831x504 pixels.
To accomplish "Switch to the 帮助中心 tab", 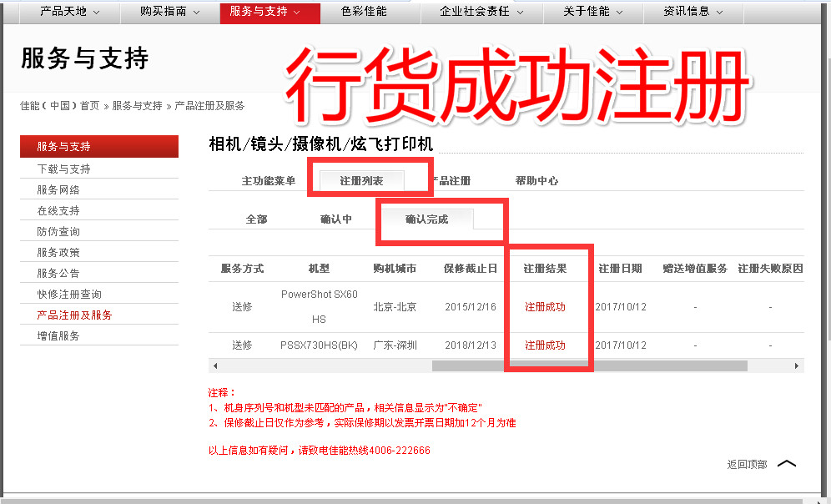I will point(536,181).
